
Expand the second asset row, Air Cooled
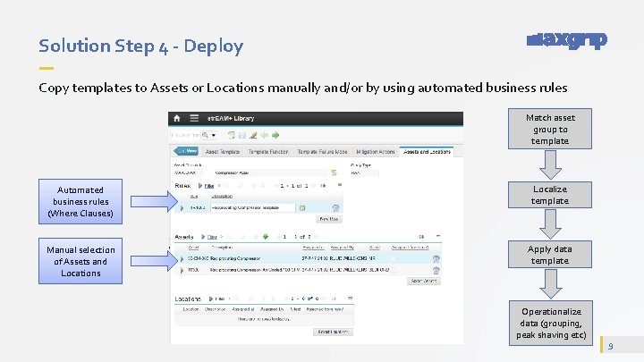pyautogui.click(x=182, y=271)
